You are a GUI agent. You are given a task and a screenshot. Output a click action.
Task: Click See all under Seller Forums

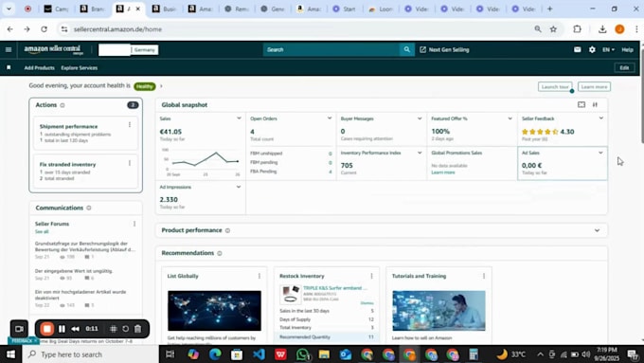(42, 232)
